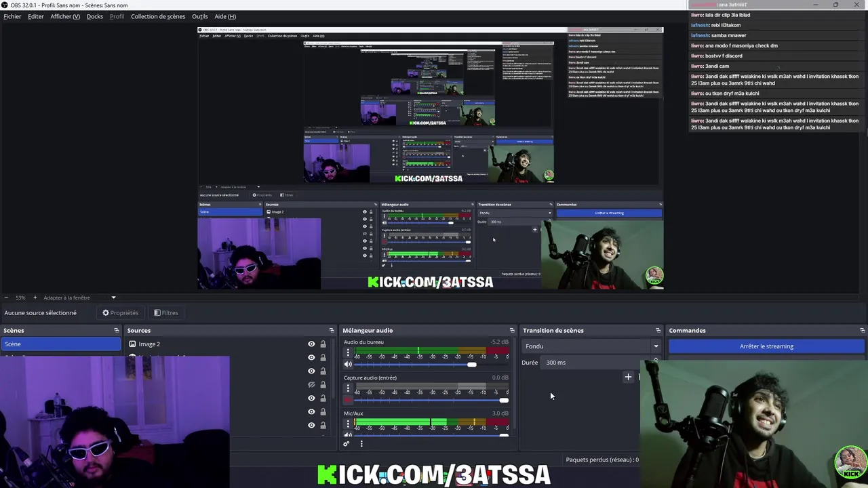Click chat message 'liwro: ou tkon dryf m3a kulchi'
The image size is (868, 488).
pyautogui.click(x=725, y=94)
